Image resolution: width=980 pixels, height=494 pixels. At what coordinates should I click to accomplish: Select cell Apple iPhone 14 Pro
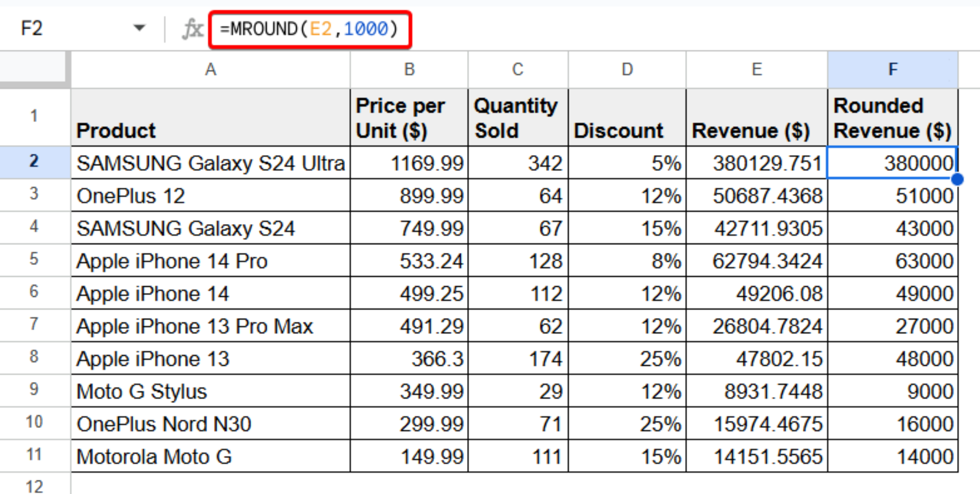click(x=211, y=260)
